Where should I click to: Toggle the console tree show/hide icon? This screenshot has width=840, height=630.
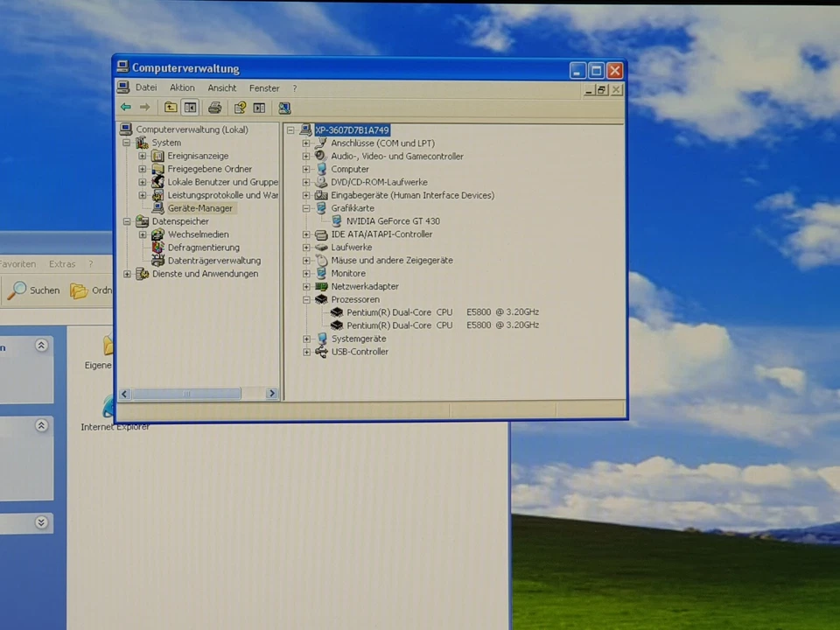click(x=190, y=108)
